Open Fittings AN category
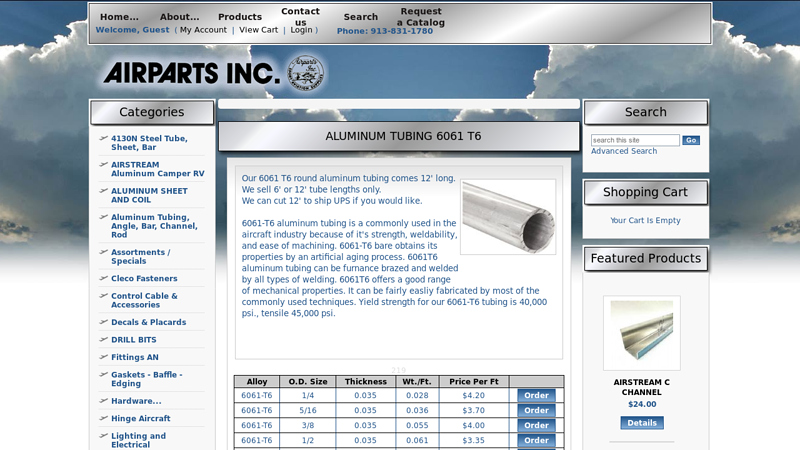Screen dimensions: 800x450 (x=135, y=357)
